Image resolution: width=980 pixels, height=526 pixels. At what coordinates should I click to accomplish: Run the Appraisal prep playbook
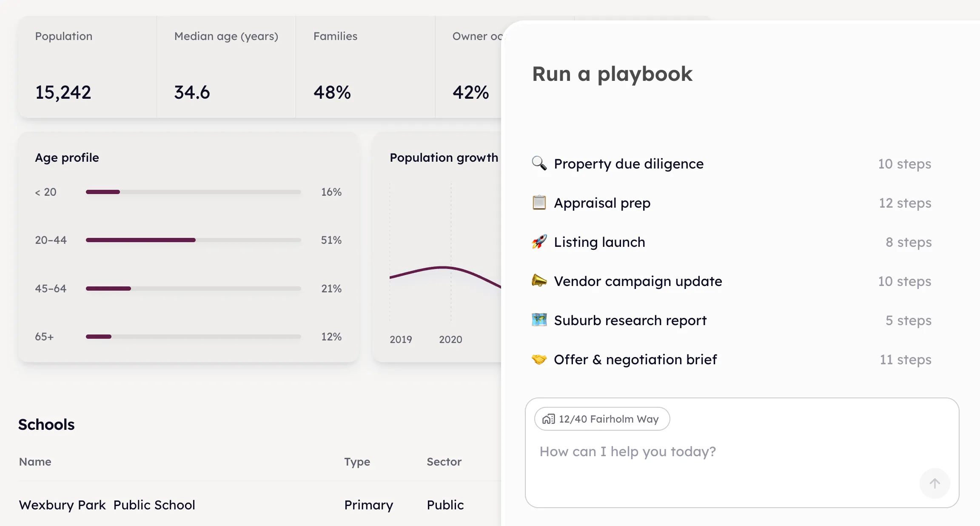[732, 203]
